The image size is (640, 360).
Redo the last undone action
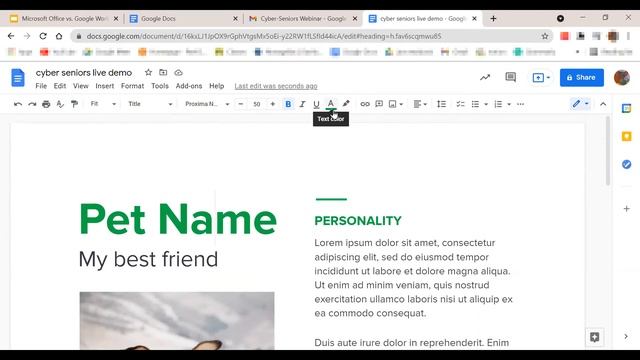[x=32, y=104]
